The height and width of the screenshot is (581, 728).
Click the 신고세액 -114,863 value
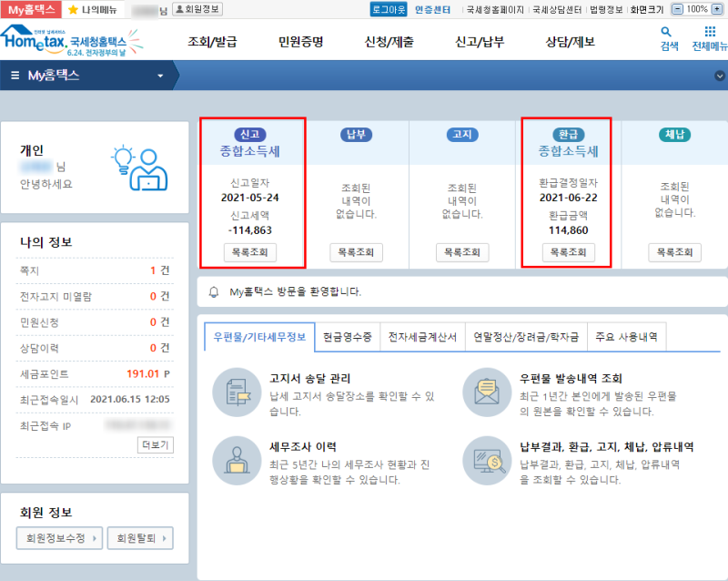249,230
